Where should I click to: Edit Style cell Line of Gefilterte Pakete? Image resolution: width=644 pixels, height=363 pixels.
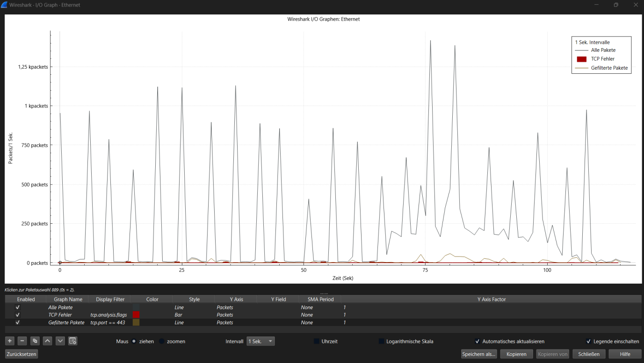click(x=194, y=322)
